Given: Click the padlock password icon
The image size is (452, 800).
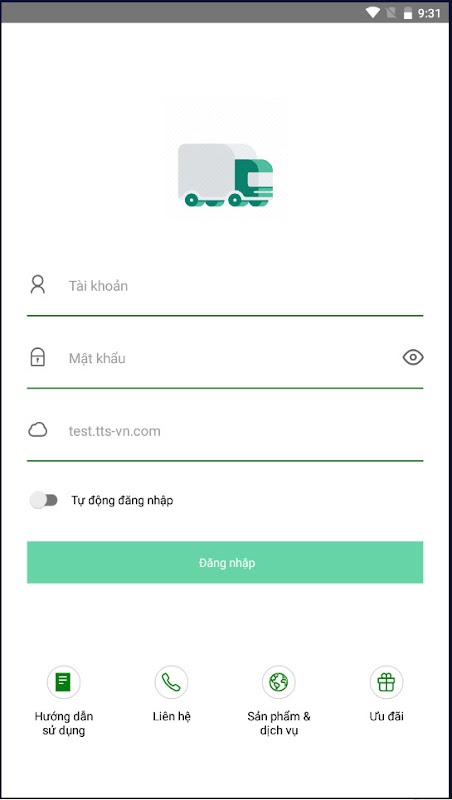Looking at the screenshot, I should pos(37,357).
